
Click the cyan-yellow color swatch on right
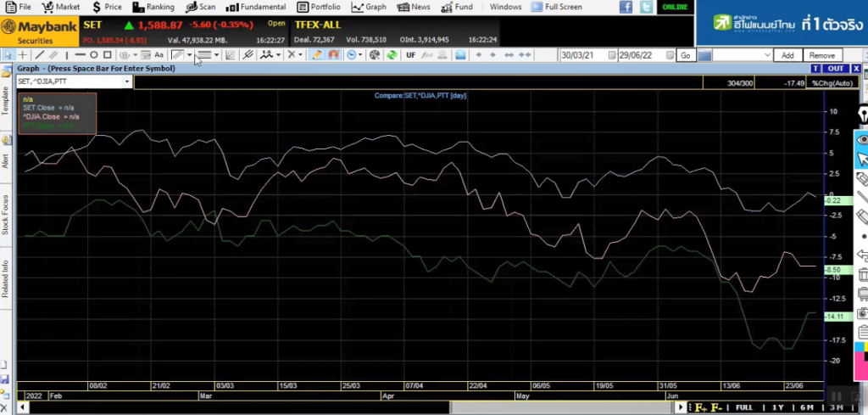click(x=862, y=347)
